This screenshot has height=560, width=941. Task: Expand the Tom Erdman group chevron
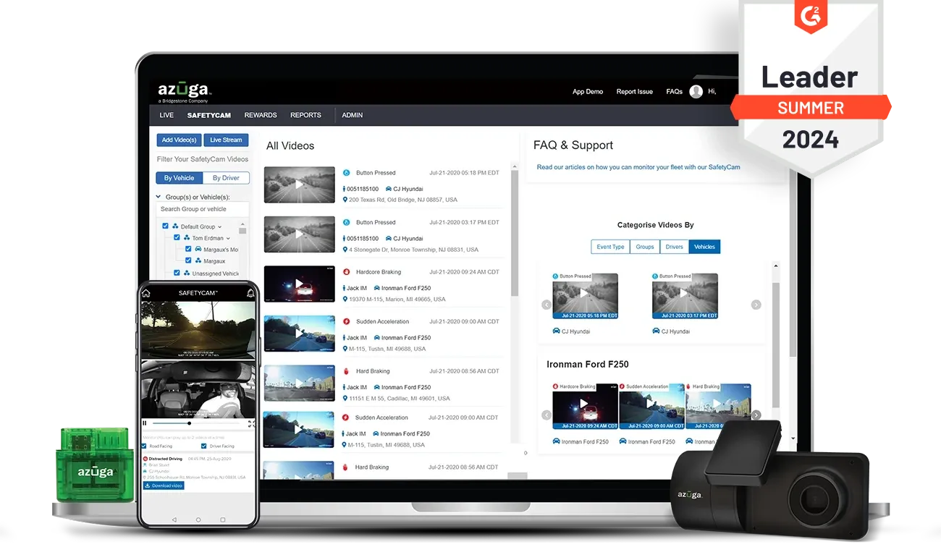[x=228, y=238]
